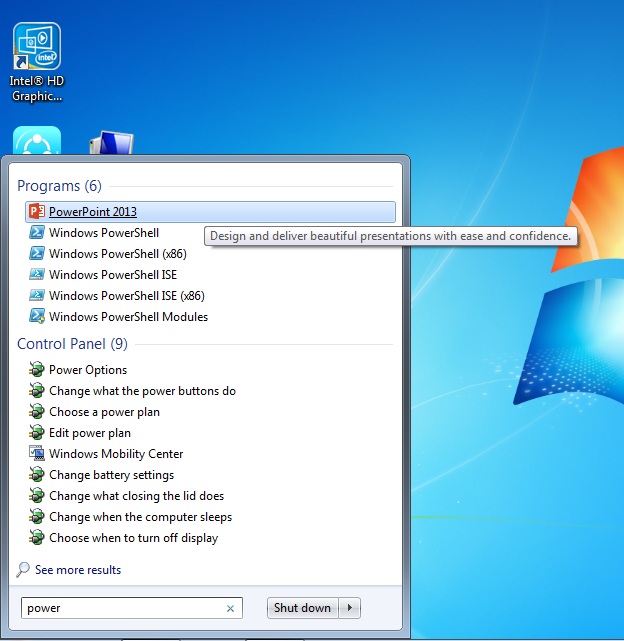Viewport: 624px width, 641px height.
Task: Click icon beside Choose a power plan
Action: [37, 411]
